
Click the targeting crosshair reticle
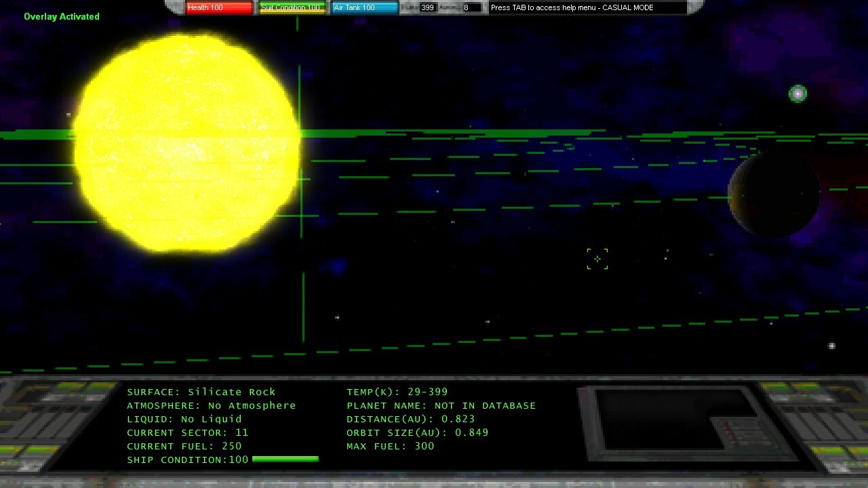597,259
